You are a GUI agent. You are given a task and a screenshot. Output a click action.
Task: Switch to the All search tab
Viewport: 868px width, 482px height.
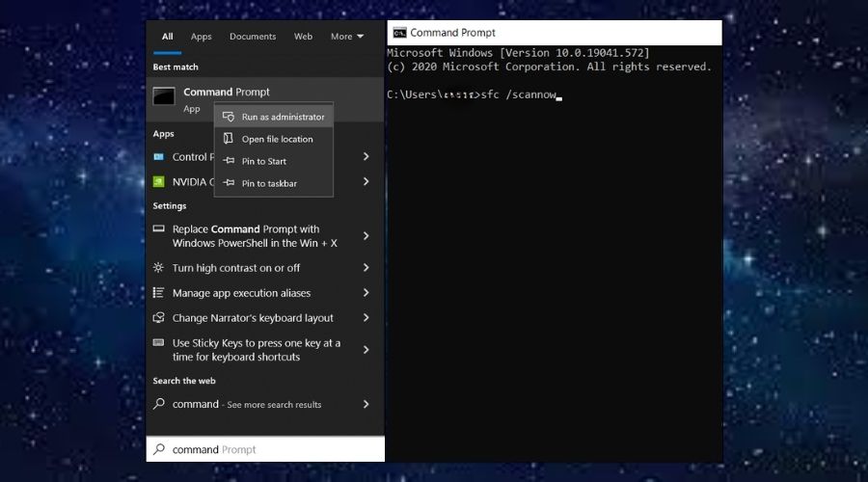[167, 37]
